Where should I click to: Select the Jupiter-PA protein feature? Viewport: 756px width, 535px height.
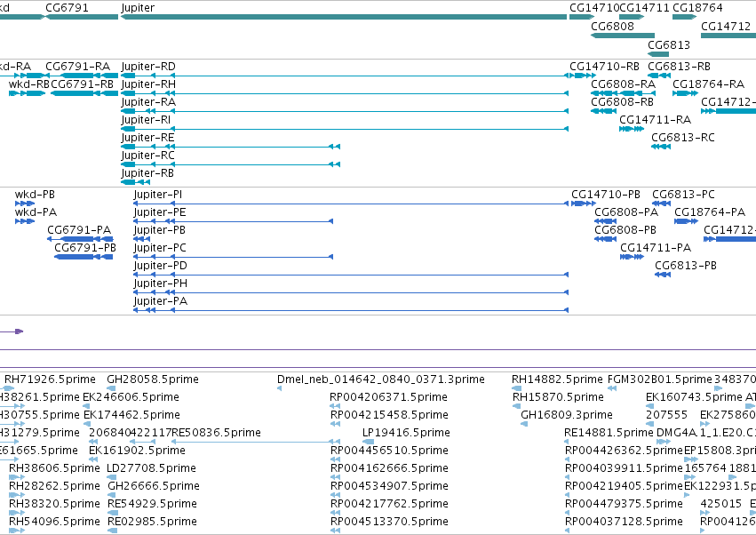tap(351, 310)
